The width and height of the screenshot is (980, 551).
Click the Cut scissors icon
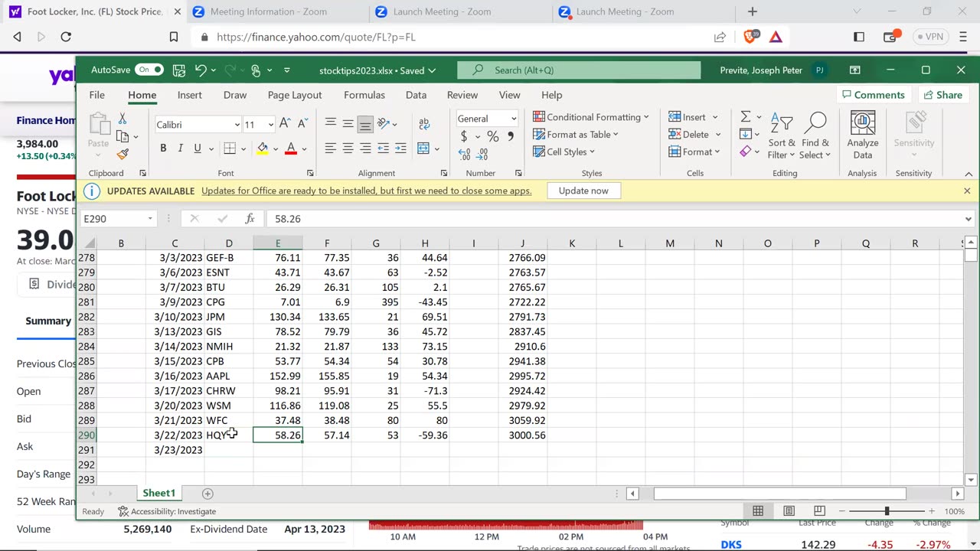click(122, 119)
